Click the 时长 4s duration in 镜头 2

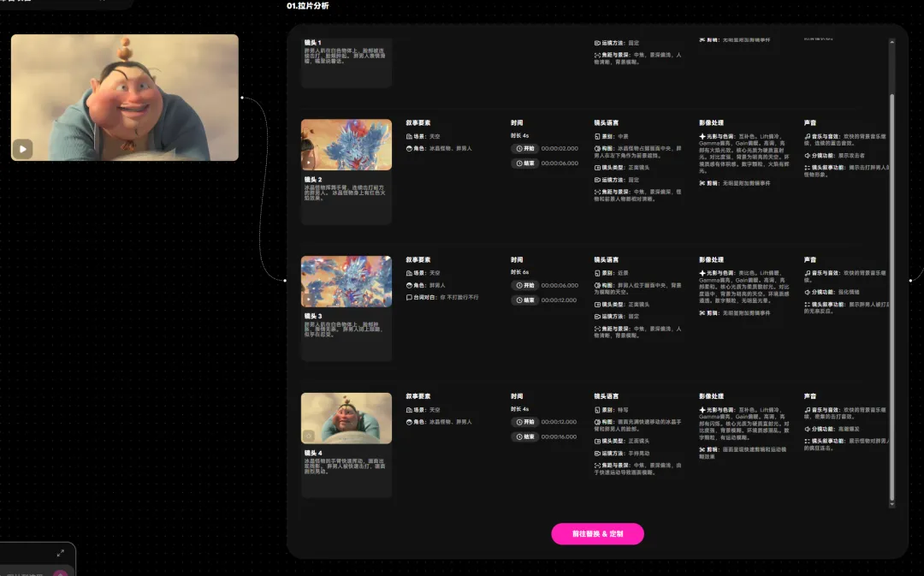pos(520,135)
